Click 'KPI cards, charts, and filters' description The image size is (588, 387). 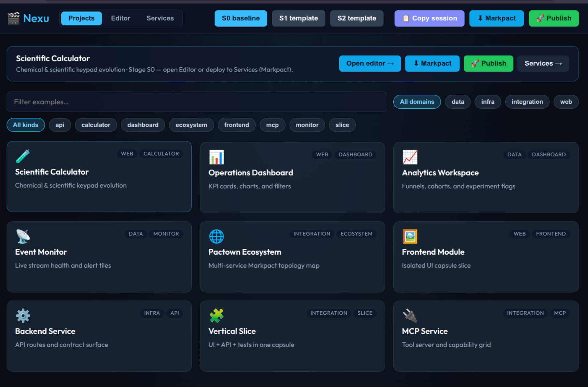click(249, 186)
